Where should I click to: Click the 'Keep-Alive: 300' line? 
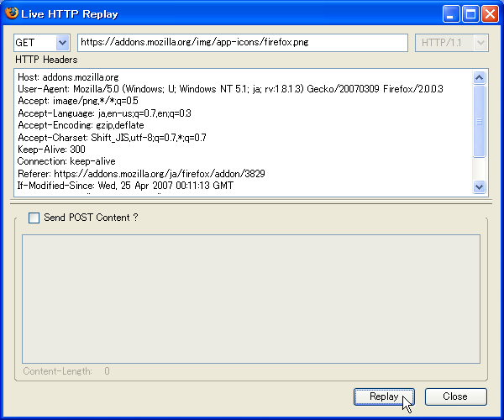point(51,150)
